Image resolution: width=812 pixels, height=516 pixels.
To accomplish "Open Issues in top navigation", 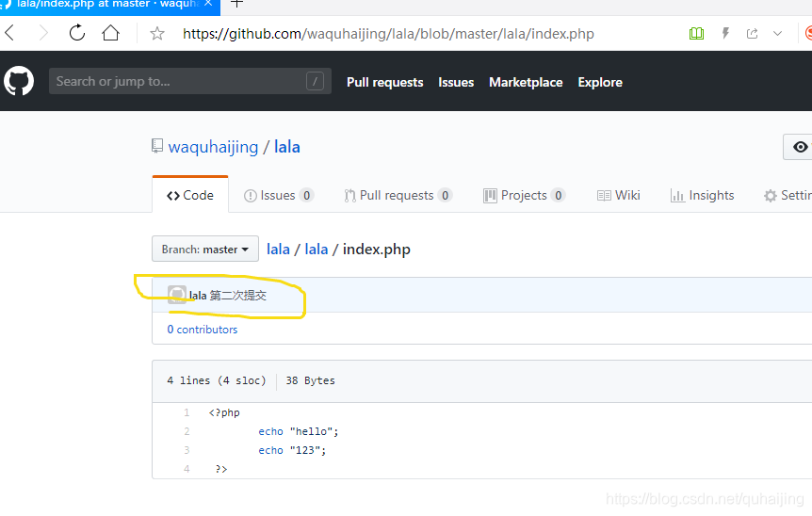I will click(456, 82).
